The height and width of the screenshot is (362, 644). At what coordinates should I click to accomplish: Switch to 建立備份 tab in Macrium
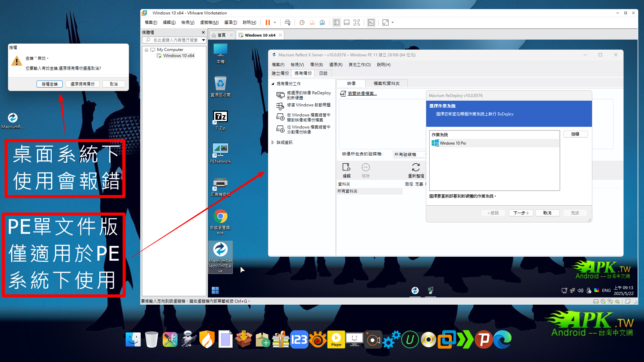click(280, 73)
